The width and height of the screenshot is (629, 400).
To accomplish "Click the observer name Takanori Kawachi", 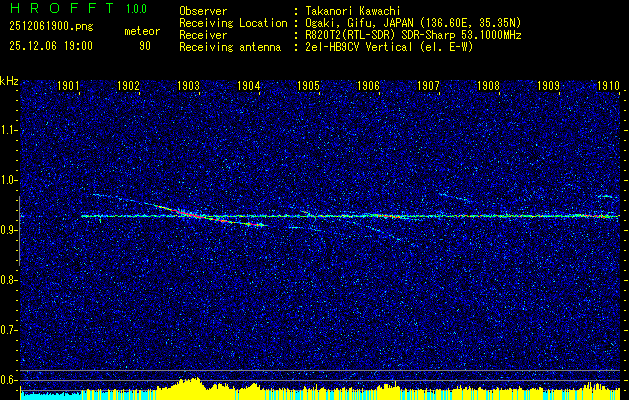I will [x=352, y=11].
